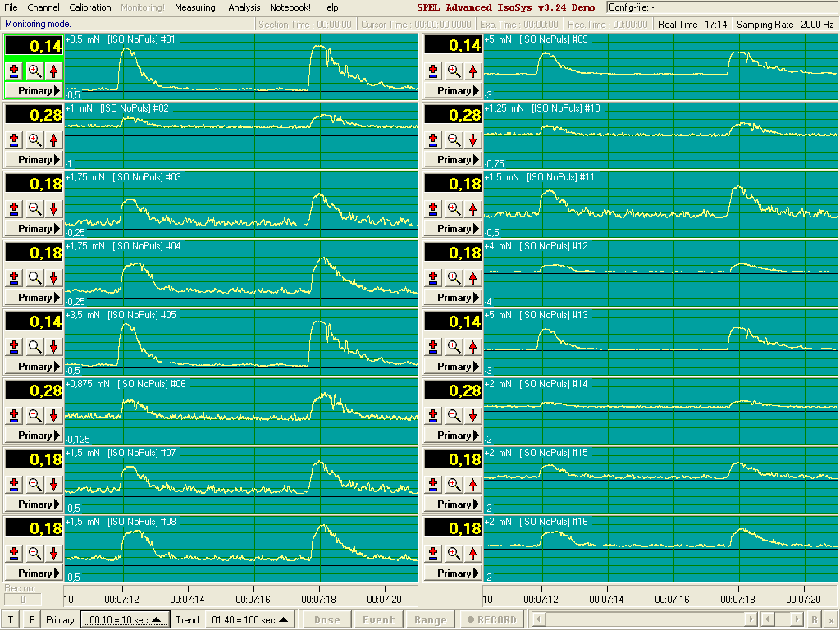Open the Analysis menu
Image resolution: width=840 pixels, height=630 pixels.
point(244,7)
